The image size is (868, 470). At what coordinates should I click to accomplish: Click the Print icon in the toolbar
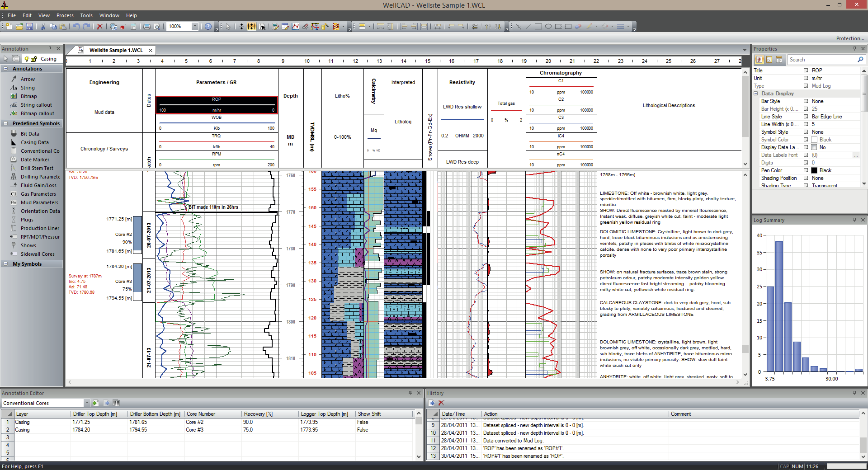click(x=146, y=27)
